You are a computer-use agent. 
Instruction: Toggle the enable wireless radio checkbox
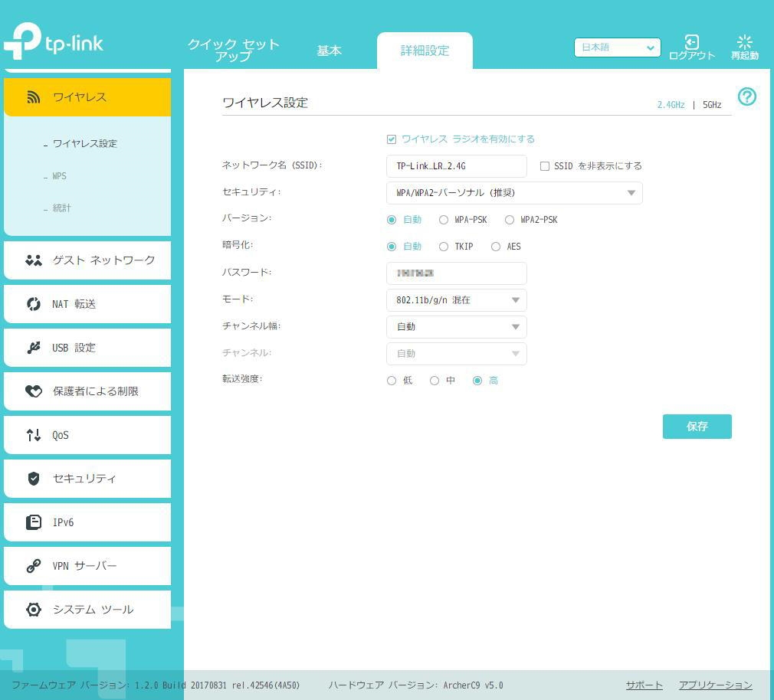(x=392, y=139)
